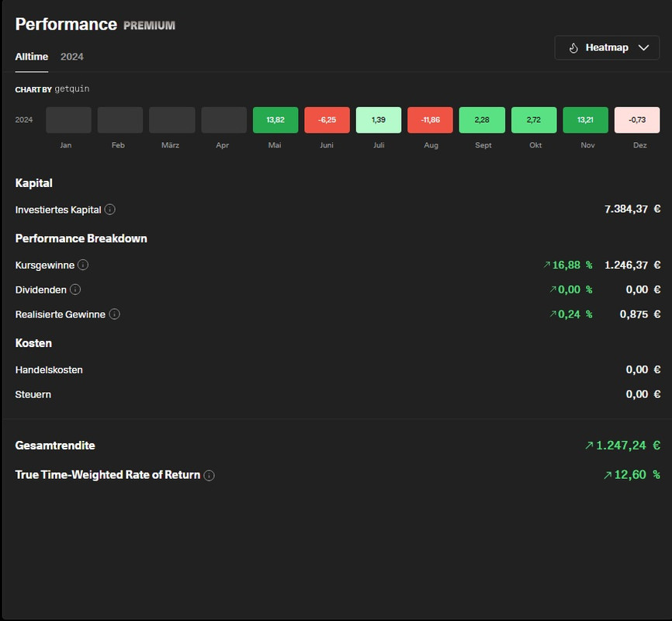Click the Gesamtrendite value 1.247,24 €
Image resolution: width=672 pixels, height=621 pixels.
[x=622, y=445]
